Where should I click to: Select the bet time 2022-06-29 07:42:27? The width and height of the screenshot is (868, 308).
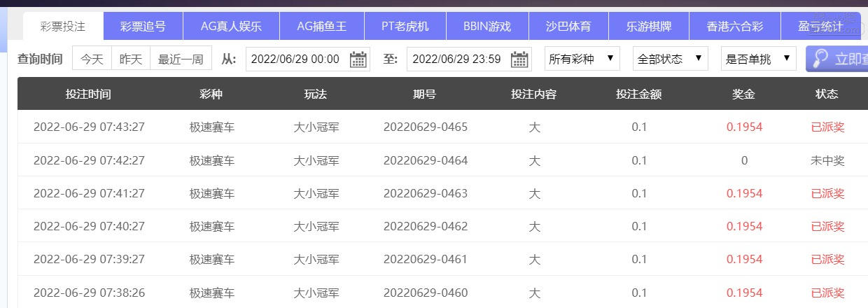[x=89, y=160]
